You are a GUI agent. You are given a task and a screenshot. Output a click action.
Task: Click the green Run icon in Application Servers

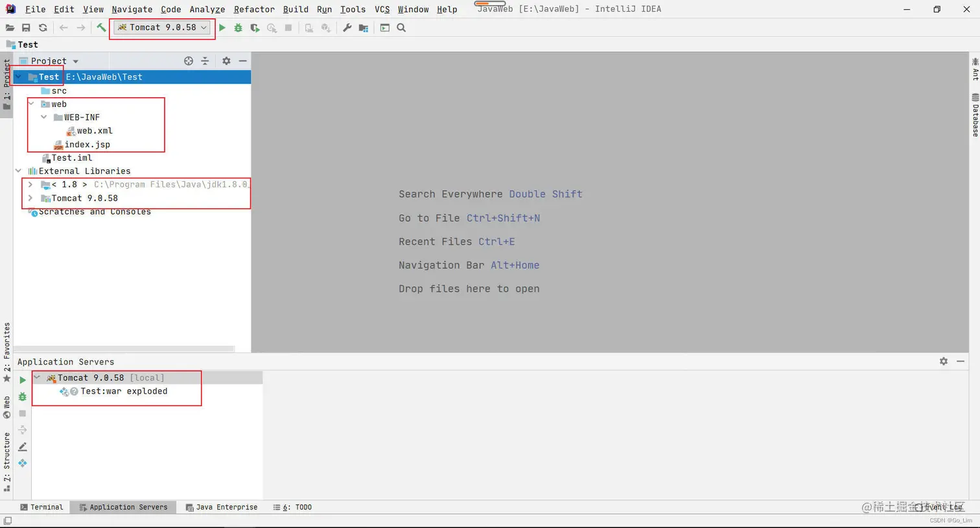(x=23, y=380)
